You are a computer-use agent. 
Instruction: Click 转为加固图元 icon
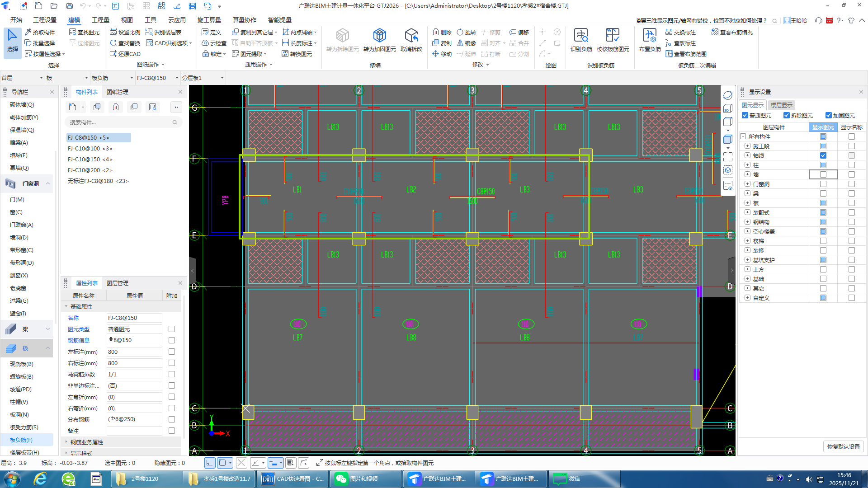tap(379, 36)
